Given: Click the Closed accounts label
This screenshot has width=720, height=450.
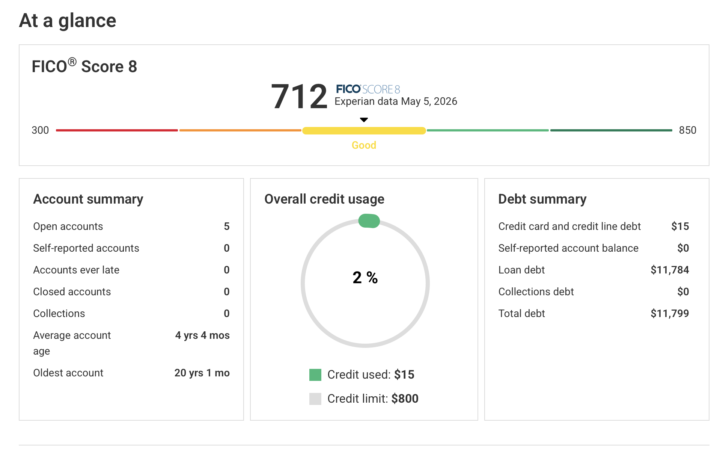Looking at the screenshot, I should (x=72, y=292).
